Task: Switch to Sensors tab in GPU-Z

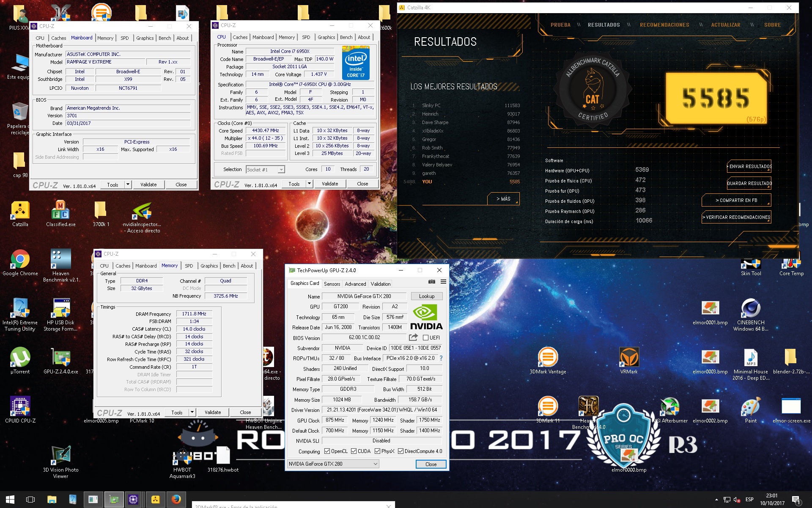Action: (332, 284)
